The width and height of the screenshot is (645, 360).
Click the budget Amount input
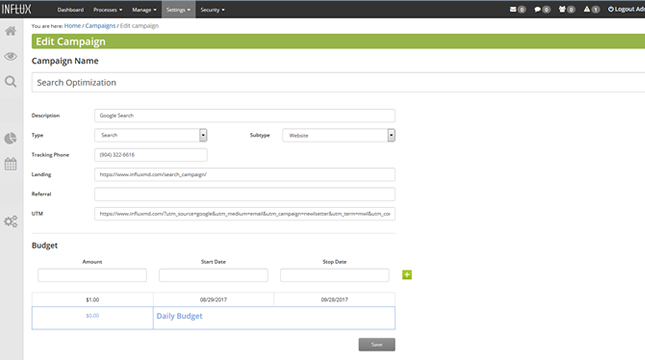point(92,275)
